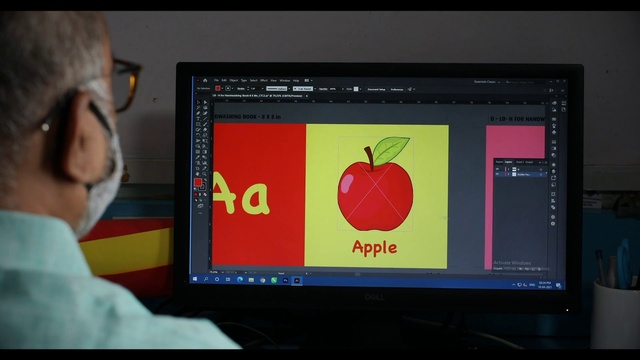Open the brush definition dropdown
Viewport: 640px width, 360px height.
(x=315, y=89)
